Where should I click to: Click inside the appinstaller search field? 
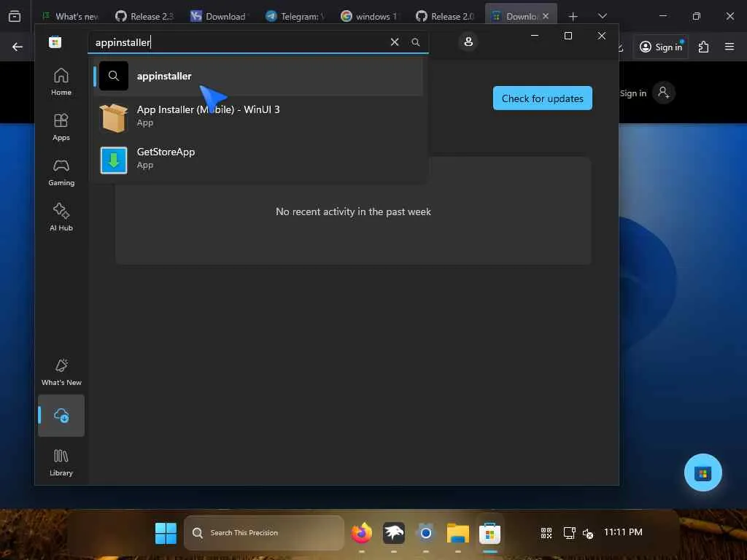[239, 42]
